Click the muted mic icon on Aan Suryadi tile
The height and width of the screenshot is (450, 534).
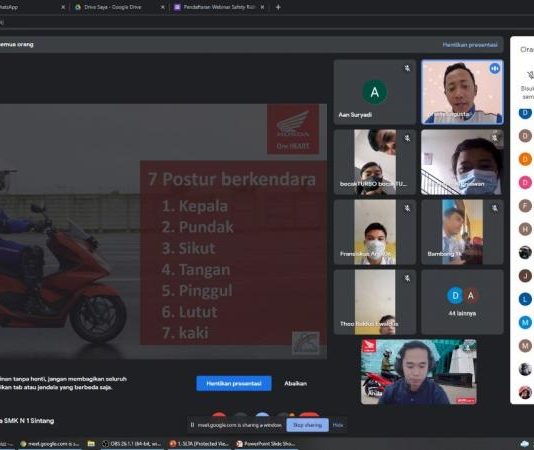(407, 68)
